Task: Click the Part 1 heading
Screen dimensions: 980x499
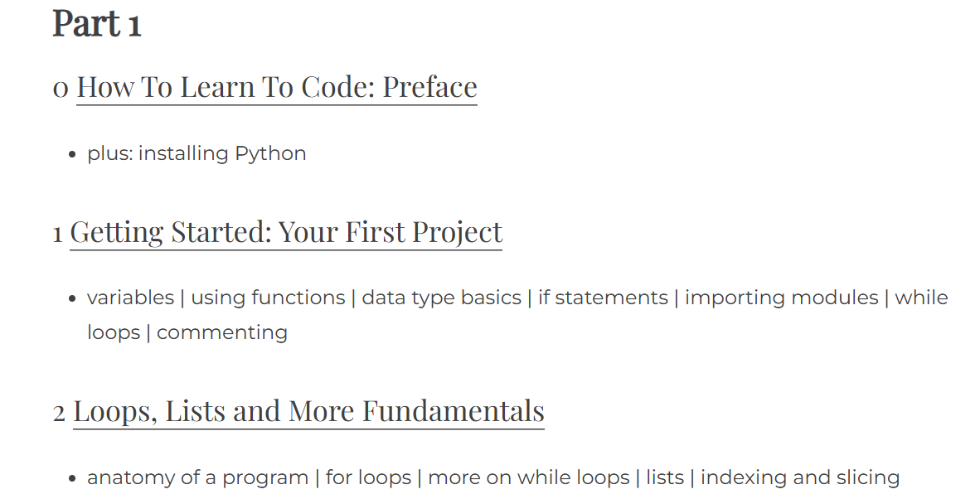Action: (x=97, y=24)
